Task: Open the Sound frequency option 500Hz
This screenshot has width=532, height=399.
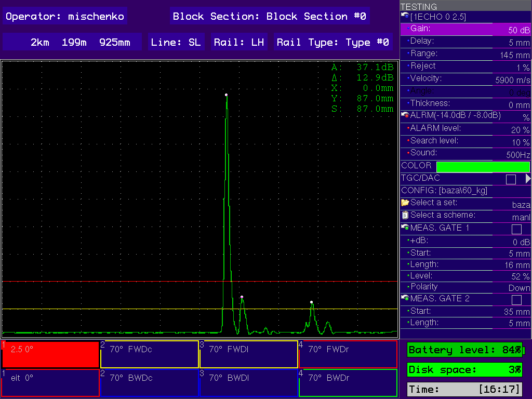Action: [x=517, y=155]
